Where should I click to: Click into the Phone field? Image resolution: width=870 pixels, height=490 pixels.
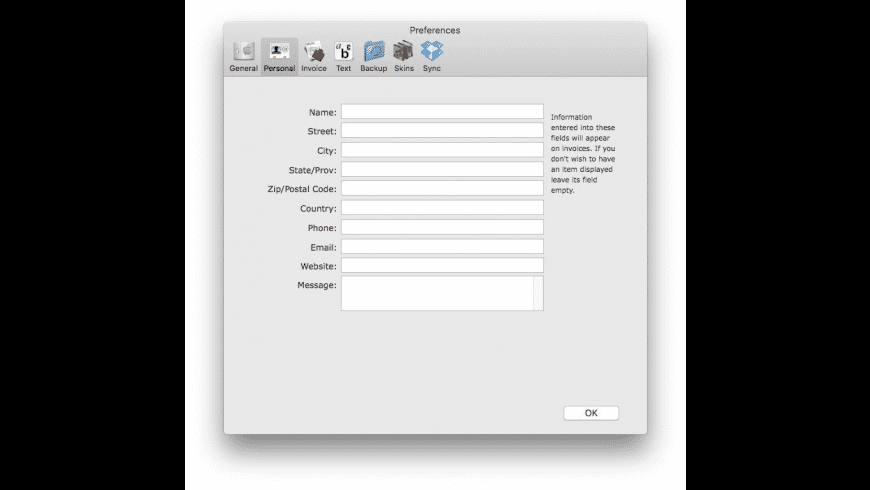442,227
